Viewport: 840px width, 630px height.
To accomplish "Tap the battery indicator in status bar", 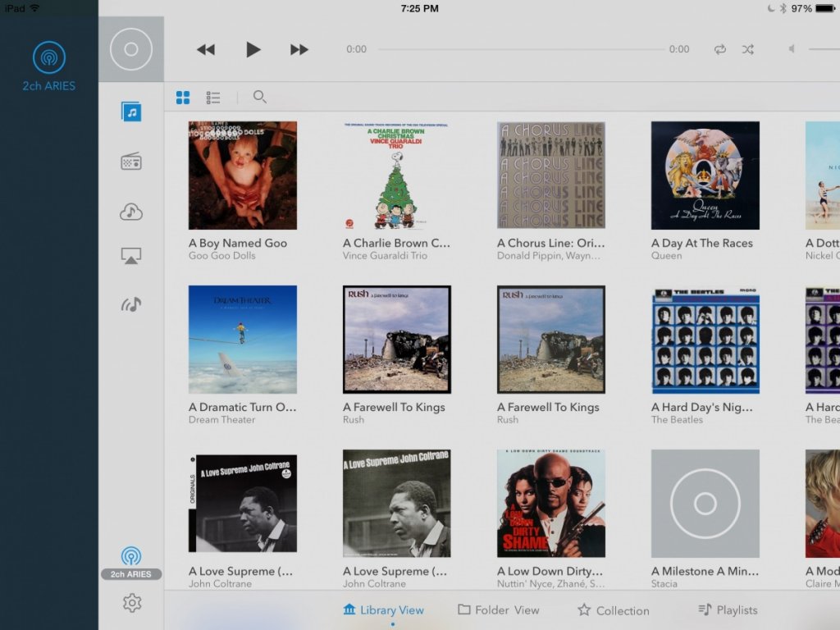I will 825,8.
